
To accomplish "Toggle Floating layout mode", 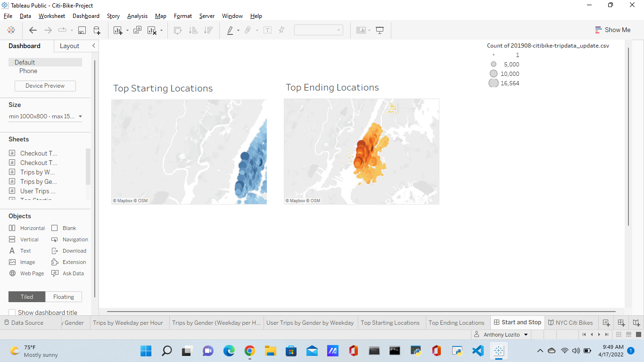I will coord(64,296).
